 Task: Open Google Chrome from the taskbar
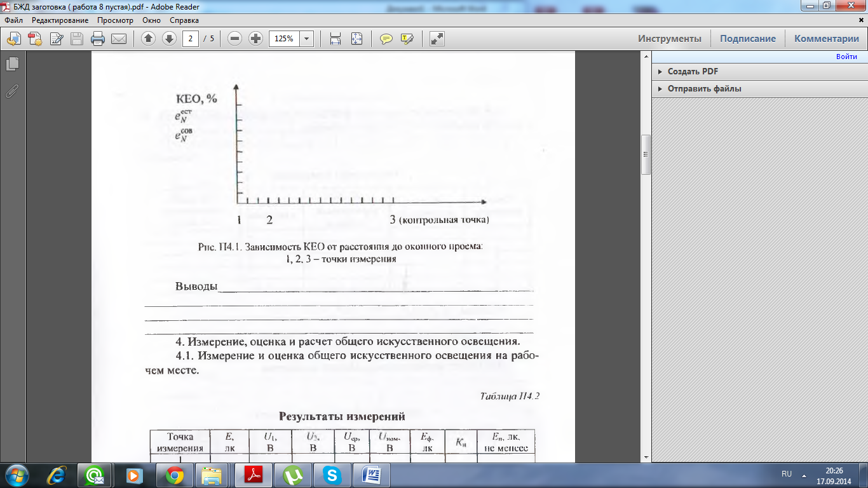point(173,475)
